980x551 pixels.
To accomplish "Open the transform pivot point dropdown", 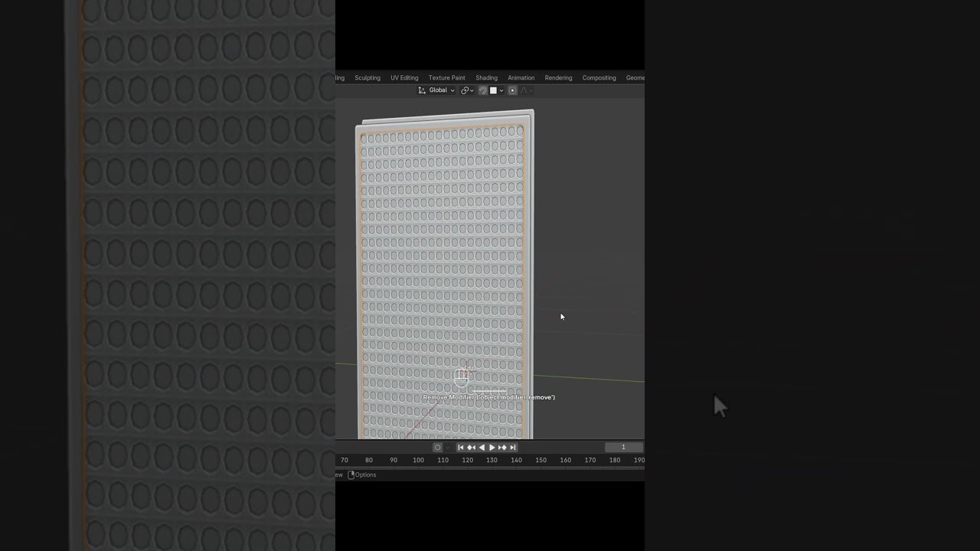I will click(467, 90).
